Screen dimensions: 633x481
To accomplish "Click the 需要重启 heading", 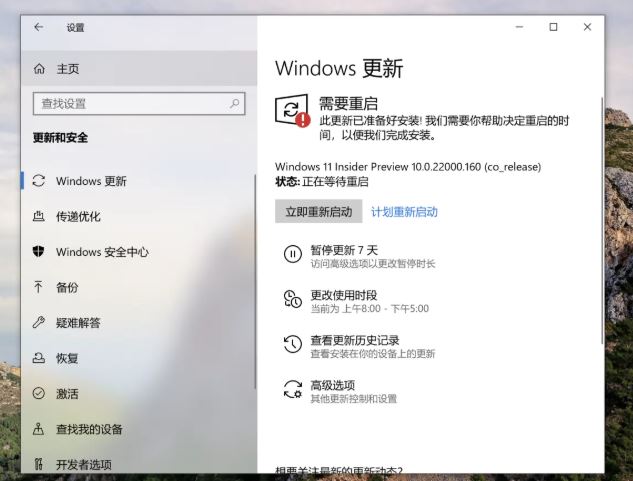I will [x=348, y=103].
